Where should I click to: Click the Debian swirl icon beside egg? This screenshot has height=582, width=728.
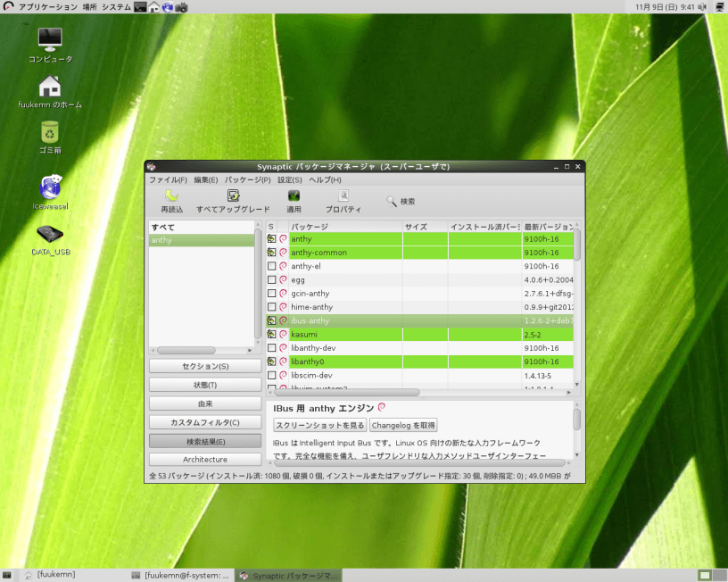click(x=283, y=279)
